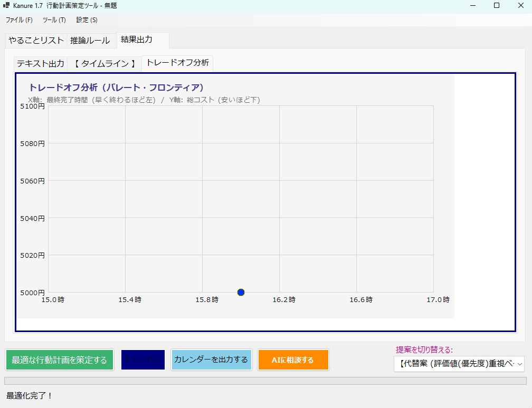This screenshot has width=532, height=408.
Task: Open the テキスト出力 sub-tab
Action: pos(40,64)
